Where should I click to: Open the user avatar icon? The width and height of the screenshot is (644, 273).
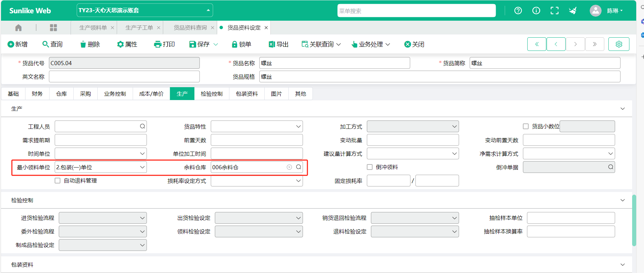pos(595,11)
